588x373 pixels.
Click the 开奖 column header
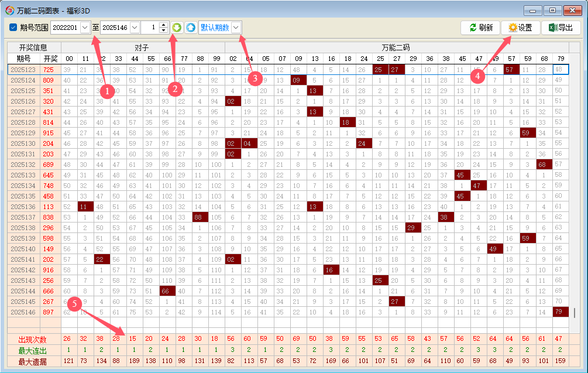click(x=50, y=59)
